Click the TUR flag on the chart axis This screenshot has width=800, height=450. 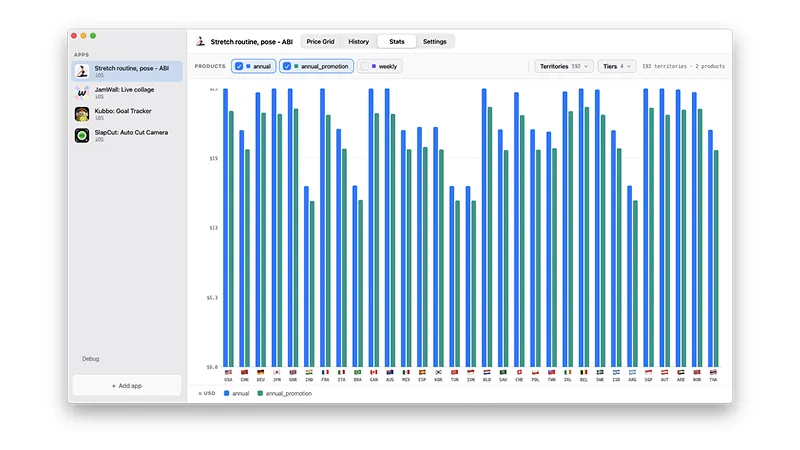click(x=455, y=372)
